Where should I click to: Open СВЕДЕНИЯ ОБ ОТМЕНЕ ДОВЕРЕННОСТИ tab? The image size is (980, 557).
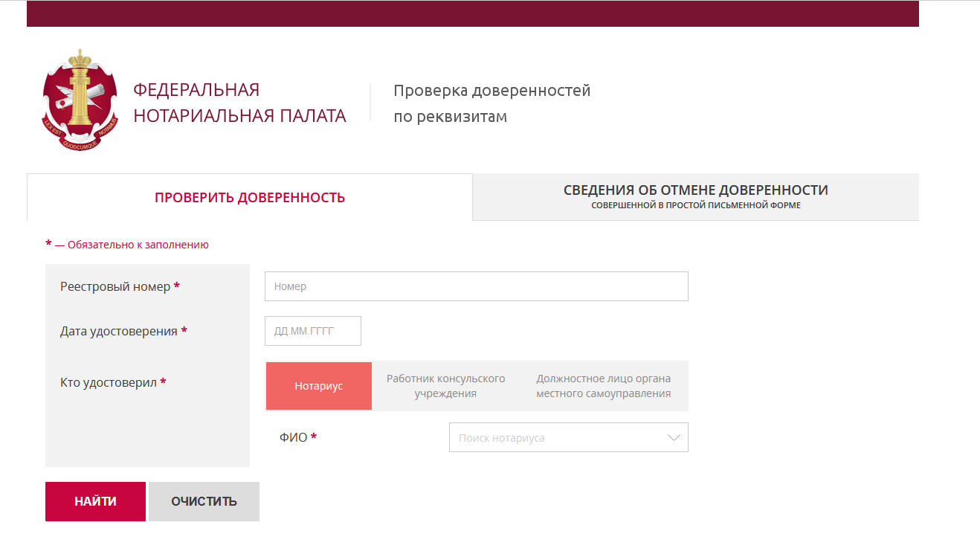point(695,196)
